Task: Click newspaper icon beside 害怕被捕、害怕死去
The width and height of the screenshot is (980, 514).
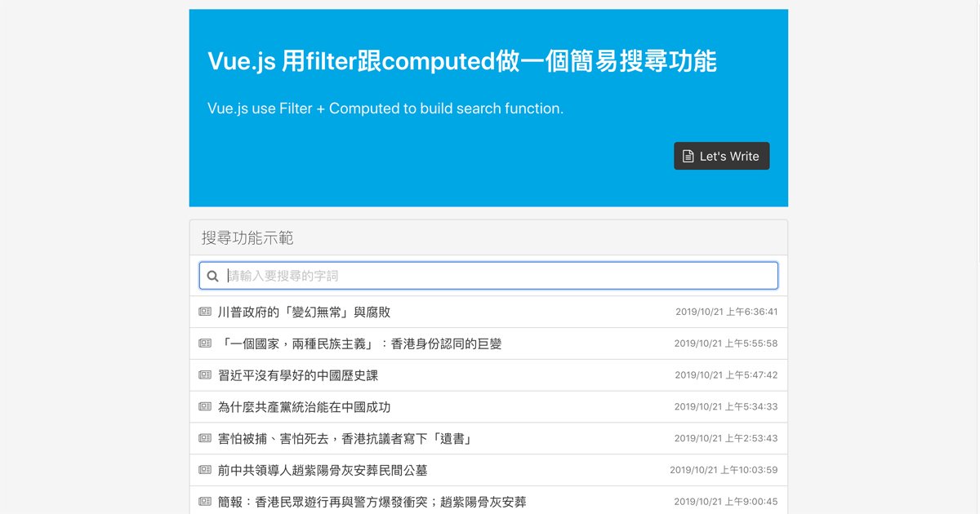Action: 205,438
